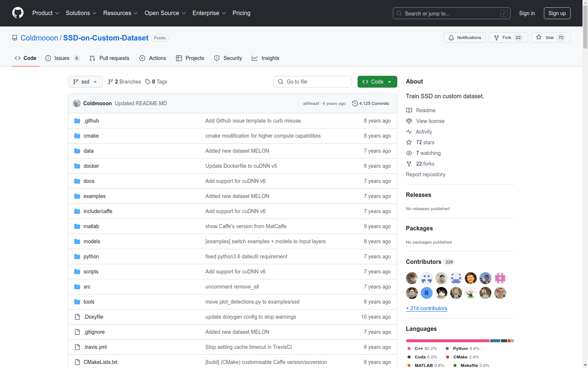Click the .Doxyfile file icon
This screenshot has width=588, height=368.
click(x=77, y=317)
